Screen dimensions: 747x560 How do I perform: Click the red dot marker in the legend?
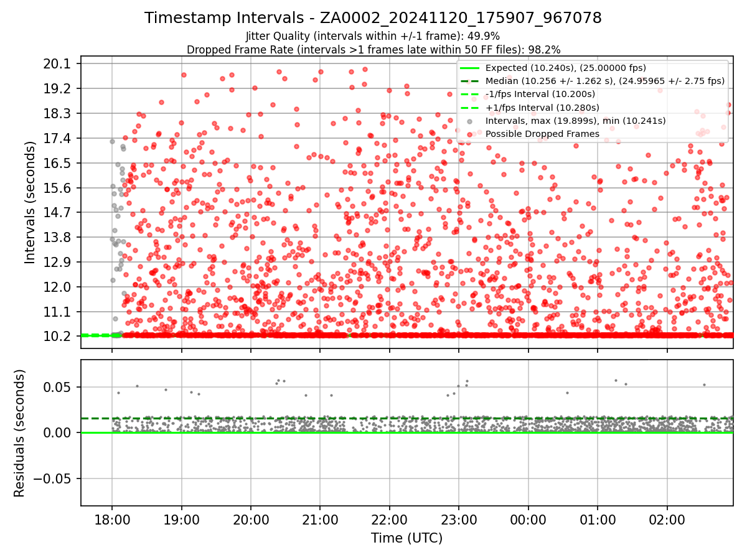tap(469, 134)
